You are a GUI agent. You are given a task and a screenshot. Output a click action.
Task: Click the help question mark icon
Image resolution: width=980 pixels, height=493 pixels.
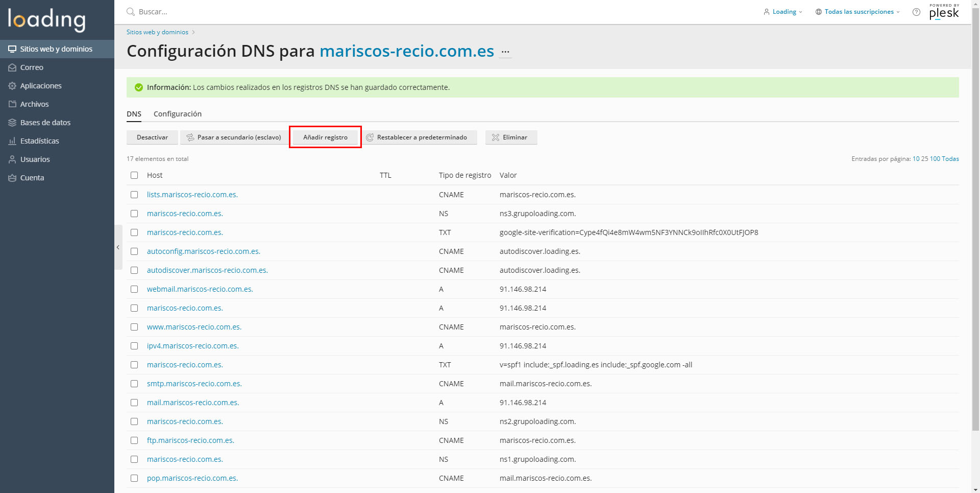tap(916, 12)
